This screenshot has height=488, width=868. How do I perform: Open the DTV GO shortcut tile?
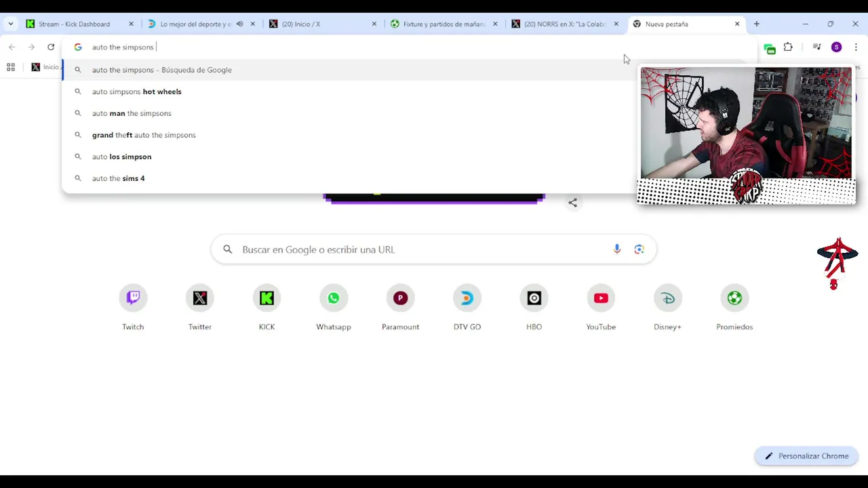click(x=467, y=308)
